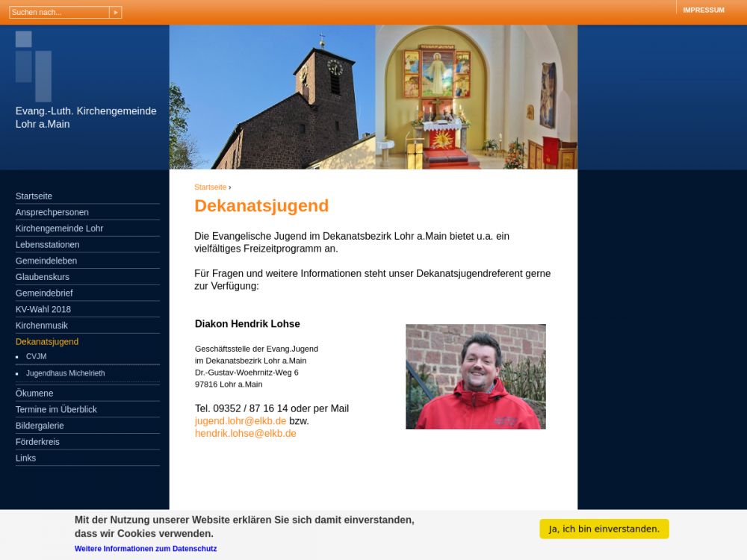Select the CVJM submenu item
747x560 pixels.
pyautogui.click(x=36, y=357)
